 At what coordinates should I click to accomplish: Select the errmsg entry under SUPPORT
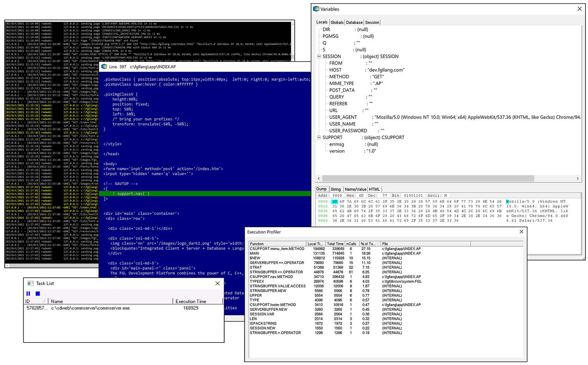tap(354, 144)
